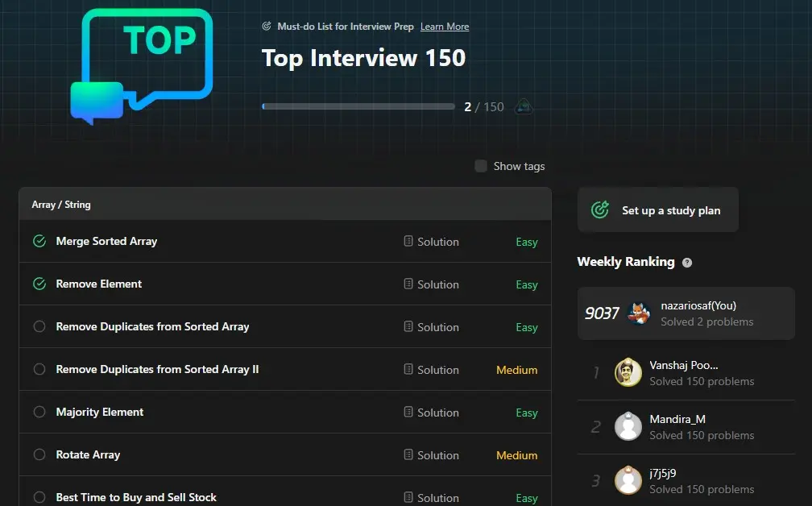Viewport: 812px width, 506px height.
Task: Click the TOP chat bubble logo
Action: [142, 66]
